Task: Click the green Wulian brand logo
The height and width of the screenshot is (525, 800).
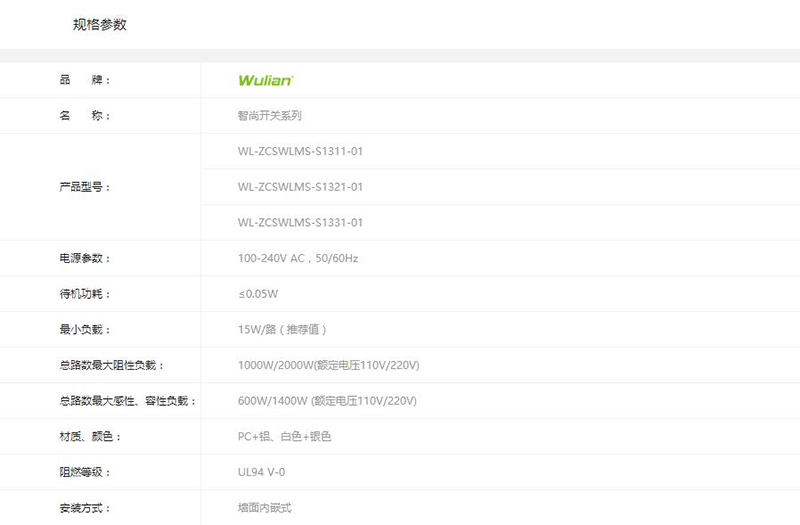Action: (x=265, y=80)
